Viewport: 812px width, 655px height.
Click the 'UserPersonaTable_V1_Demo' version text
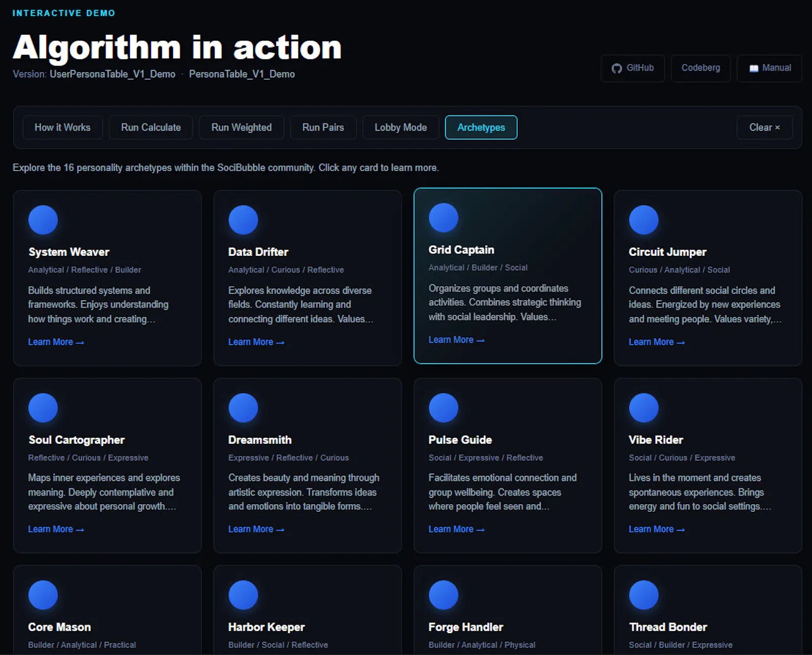click(x=113, y=74)
